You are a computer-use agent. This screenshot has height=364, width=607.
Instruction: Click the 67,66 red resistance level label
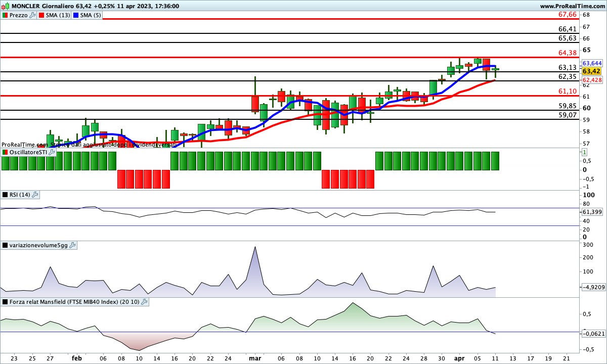[x=568, y=14]
